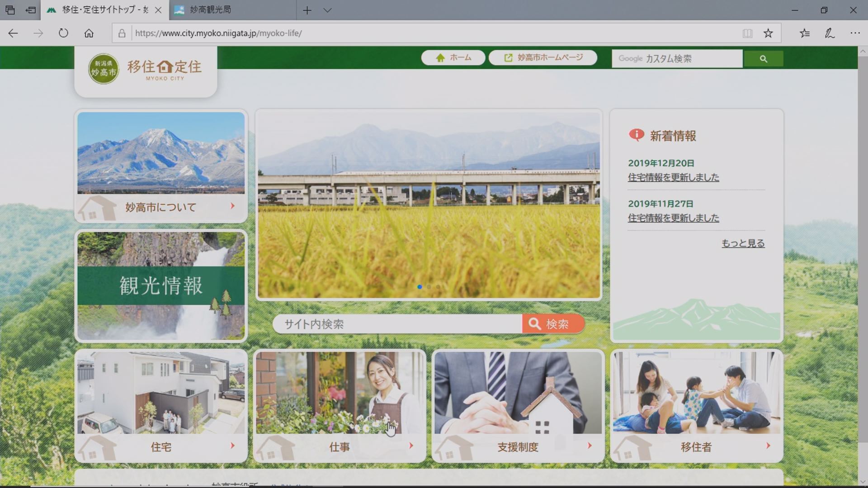Add page to favorites with star icon
The width and height of the screenshot is (868, 488).
768,33
